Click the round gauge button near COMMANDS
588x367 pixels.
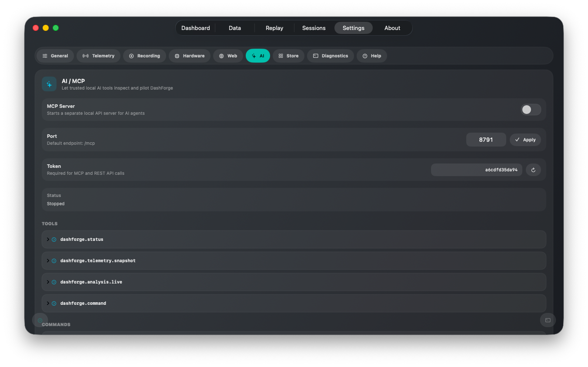click(x=40, y=320)
